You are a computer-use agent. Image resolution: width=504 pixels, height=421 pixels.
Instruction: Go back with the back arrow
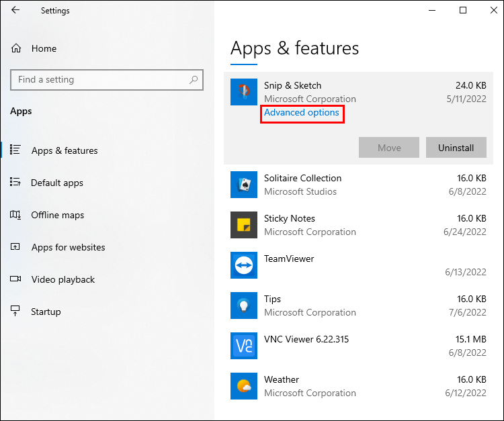15,10
